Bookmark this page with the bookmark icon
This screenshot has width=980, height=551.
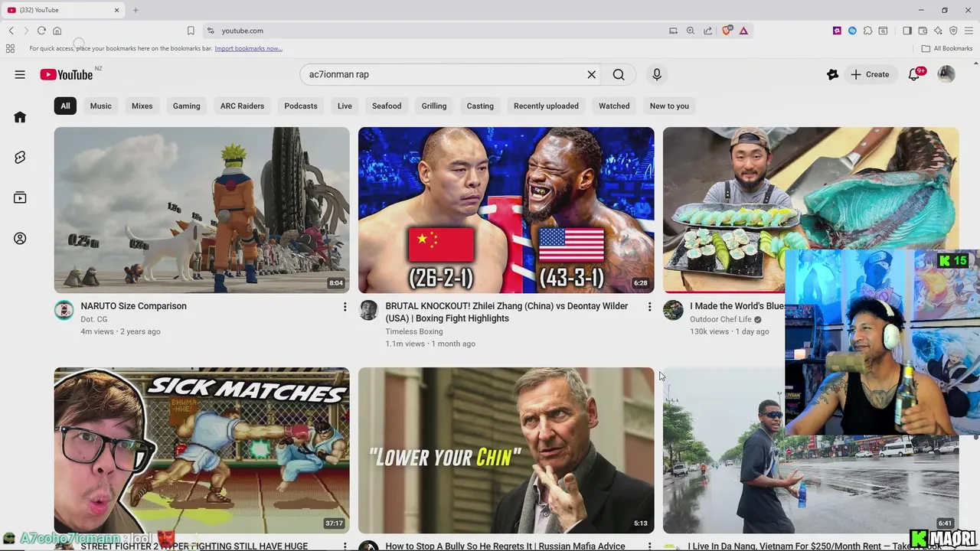(x=191, y=31)
